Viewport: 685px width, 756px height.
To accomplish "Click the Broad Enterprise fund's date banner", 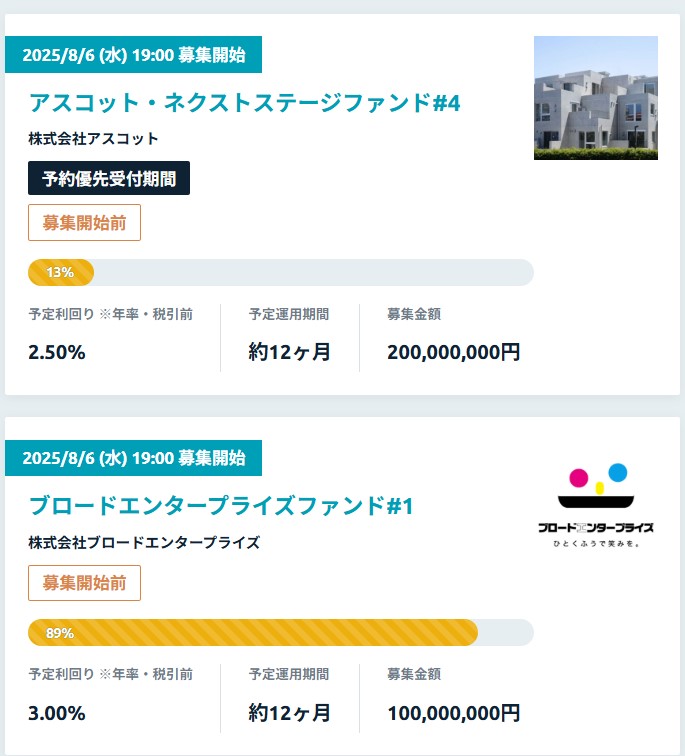I will [133, 458].
